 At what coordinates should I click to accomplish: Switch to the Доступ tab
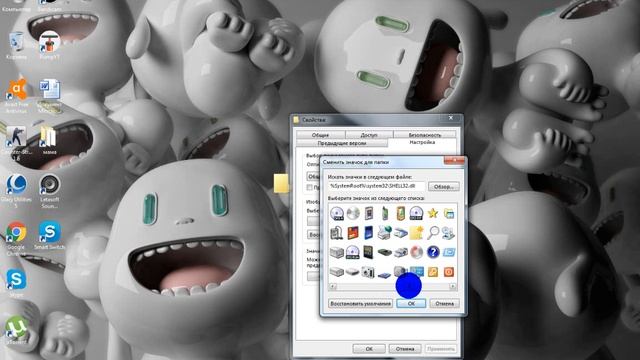coord(369,135)
